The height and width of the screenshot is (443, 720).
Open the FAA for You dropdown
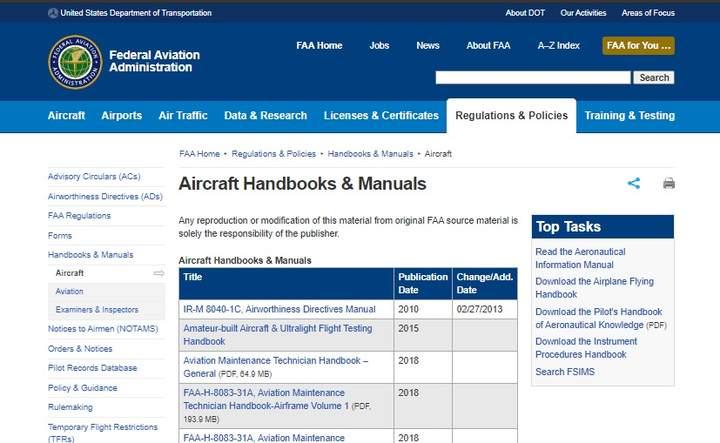(x=638, y=46)
